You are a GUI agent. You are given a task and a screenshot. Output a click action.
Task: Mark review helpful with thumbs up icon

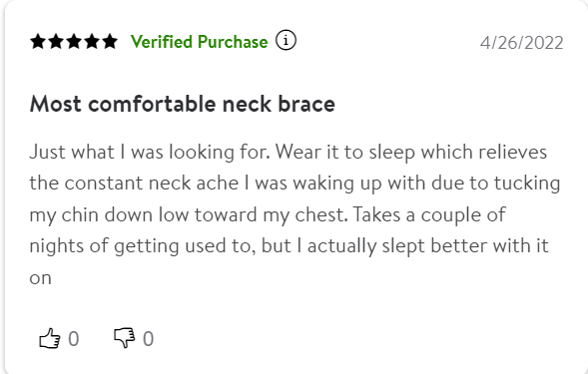[50, 338]
